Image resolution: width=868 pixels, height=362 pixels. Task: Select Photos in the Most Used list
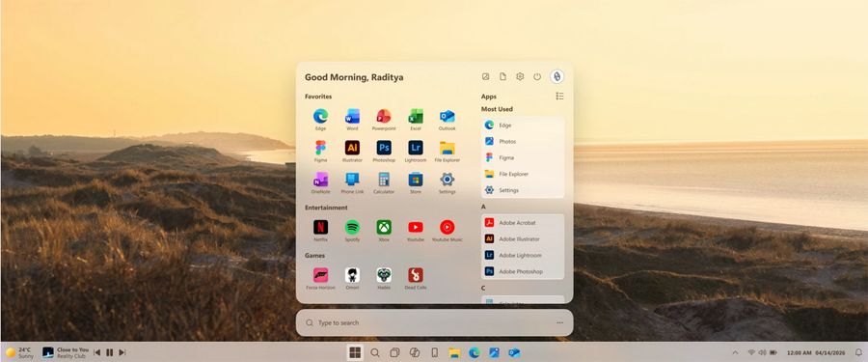(x=523, y=141)
